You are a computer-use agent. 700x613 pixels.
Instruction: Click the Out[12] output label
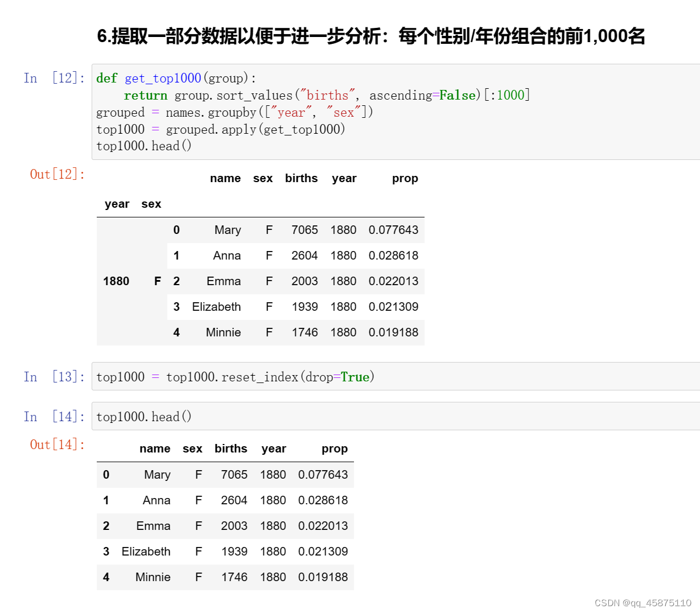(57, 174)
